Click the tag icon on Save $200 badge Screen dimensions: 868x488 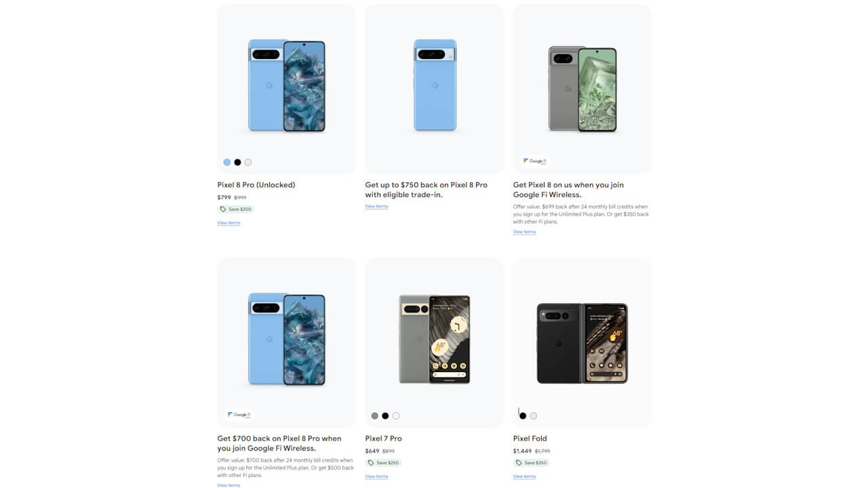(224, 209)
